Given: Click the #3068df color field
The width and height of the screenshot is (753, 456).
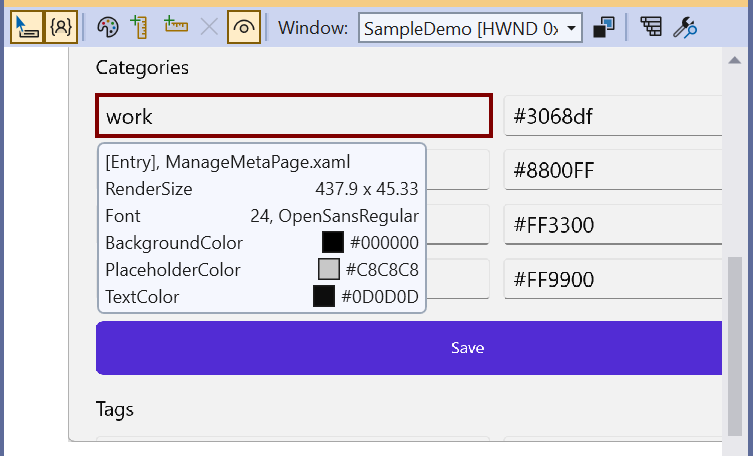Looking at the screenshot, I should [612, 116].
